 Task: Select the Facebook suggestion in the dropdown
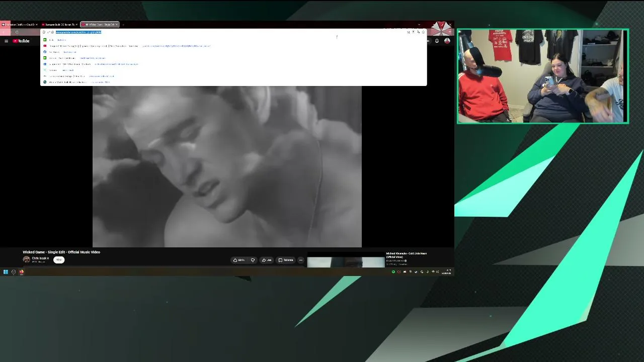click(x=233, y=52)
